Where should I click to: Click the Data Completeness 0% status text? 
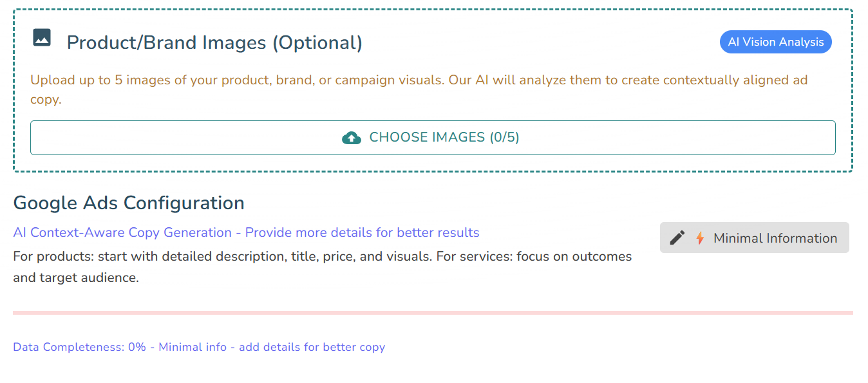coord(198,347)
